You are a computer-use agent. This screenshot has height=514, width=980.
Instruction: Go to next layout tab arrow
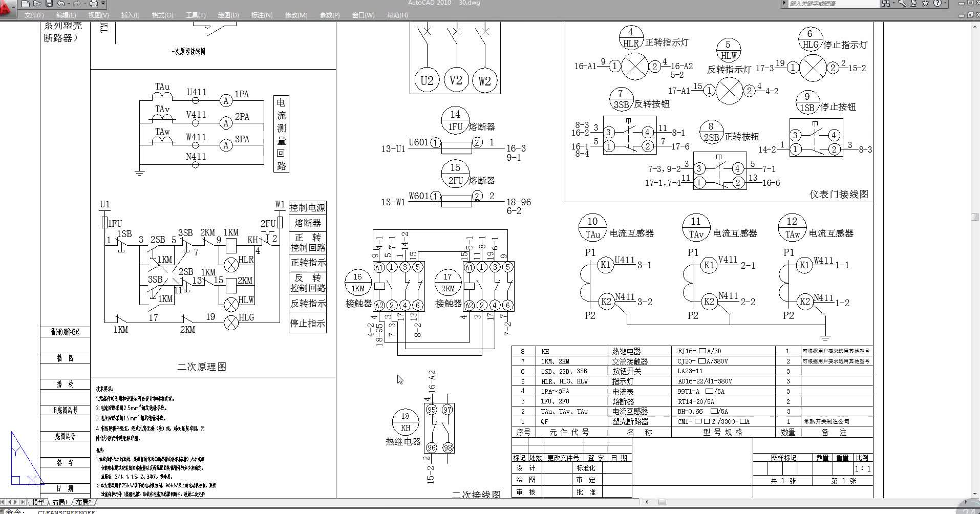pos(16,502)
